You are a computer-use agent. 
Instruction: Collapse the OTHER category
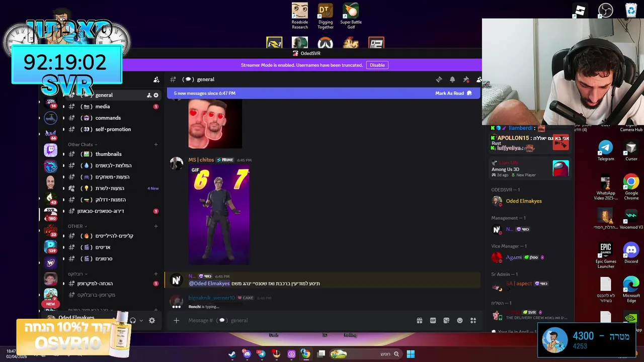tap(77, 226)
